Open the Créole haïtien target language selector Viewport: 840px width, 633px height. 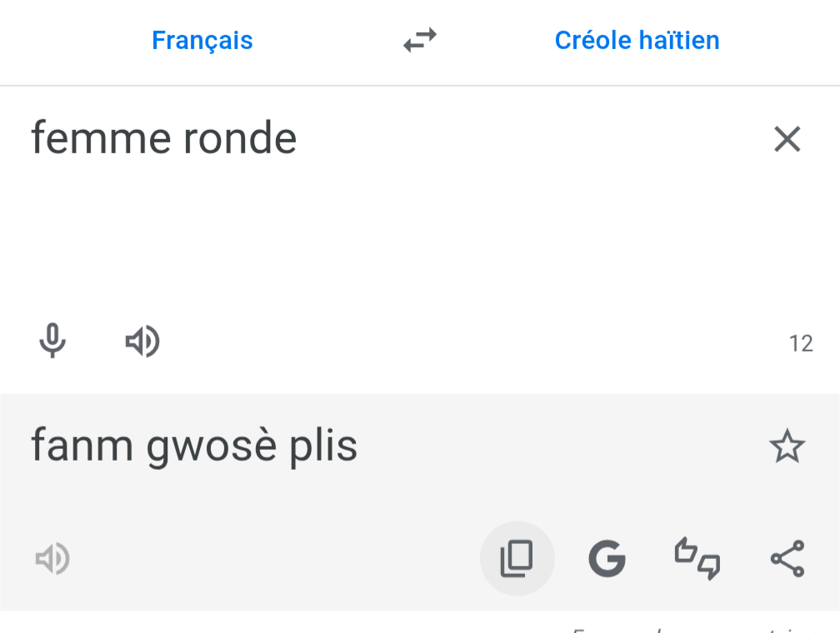tap(637, 40)
